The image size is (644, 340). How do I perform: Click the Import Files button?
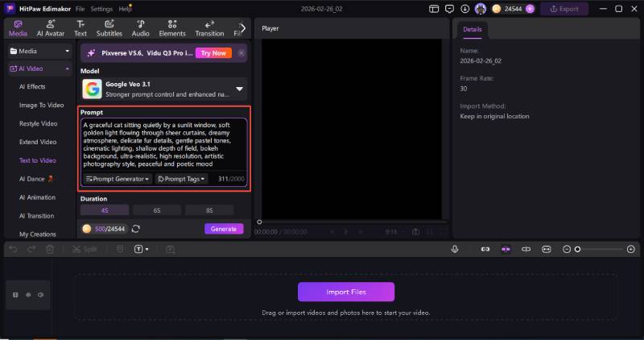click(346, 292)
